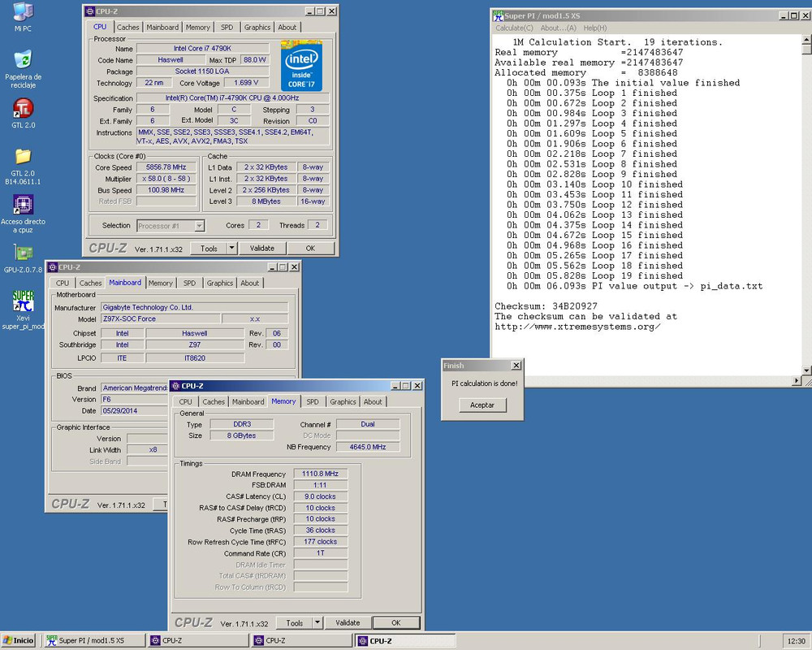Switch to Memory tab in top CPU-Z window

pos(198,27)
